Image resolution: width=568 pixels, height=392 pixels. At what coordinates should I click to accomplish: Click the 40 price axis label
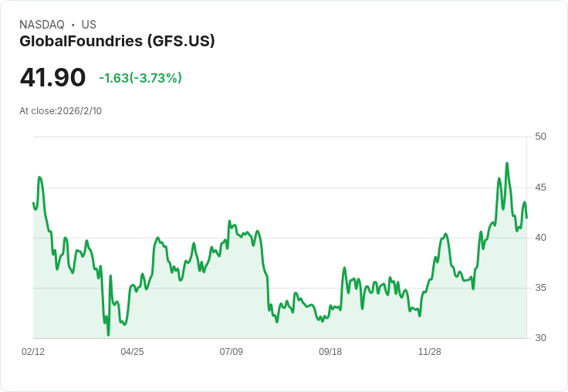point(540,238)
